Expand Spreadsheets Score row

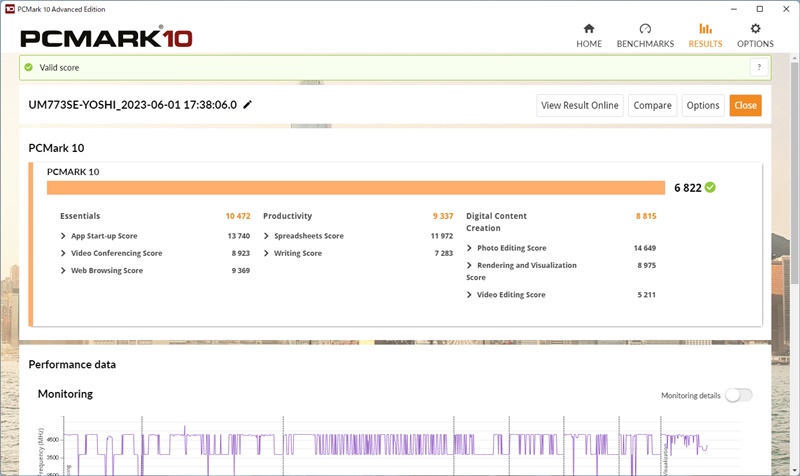[267, 236]
